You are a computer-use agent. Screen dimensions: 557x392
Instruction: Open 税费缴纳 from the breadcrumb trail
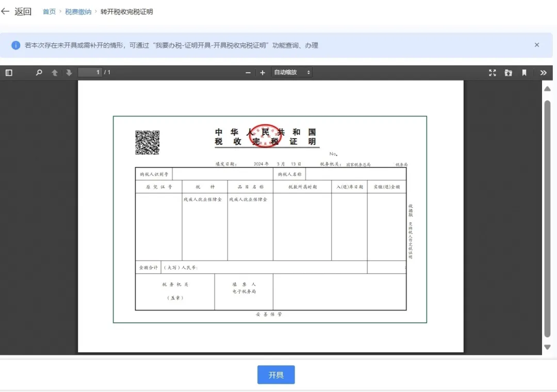[x=78, y=11]
